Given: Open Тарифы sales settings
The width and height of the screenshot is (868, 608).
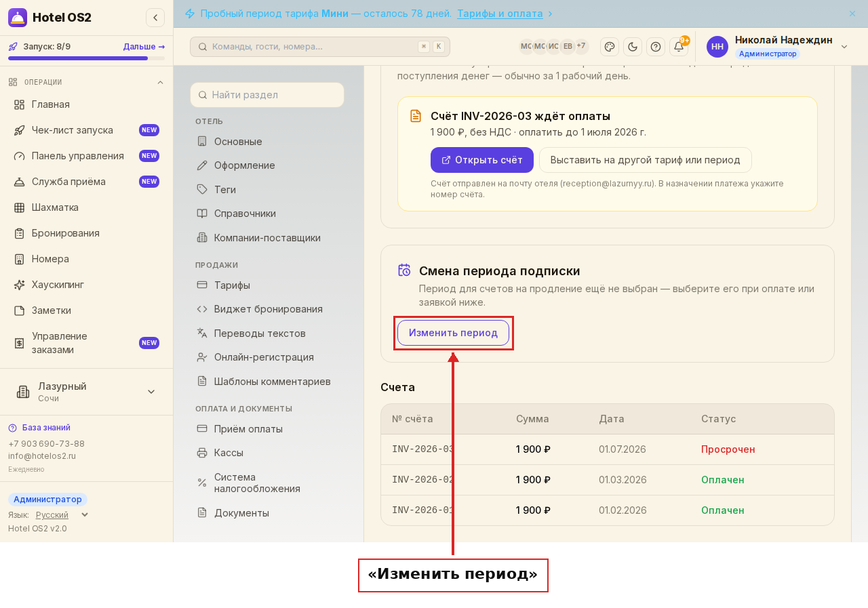Looking at the screenshot, I should click(x=267, y=285).
